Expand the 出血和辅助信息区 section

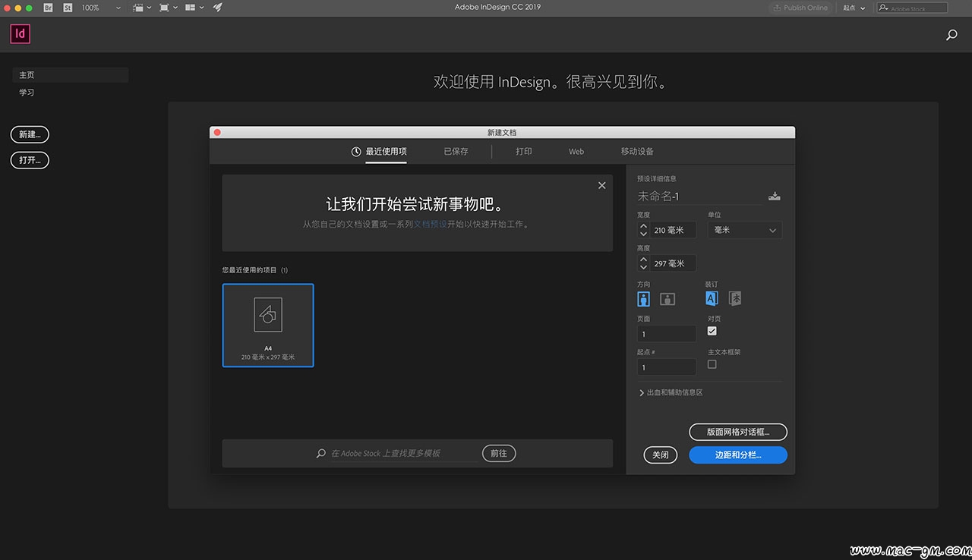tap(671, 393)
